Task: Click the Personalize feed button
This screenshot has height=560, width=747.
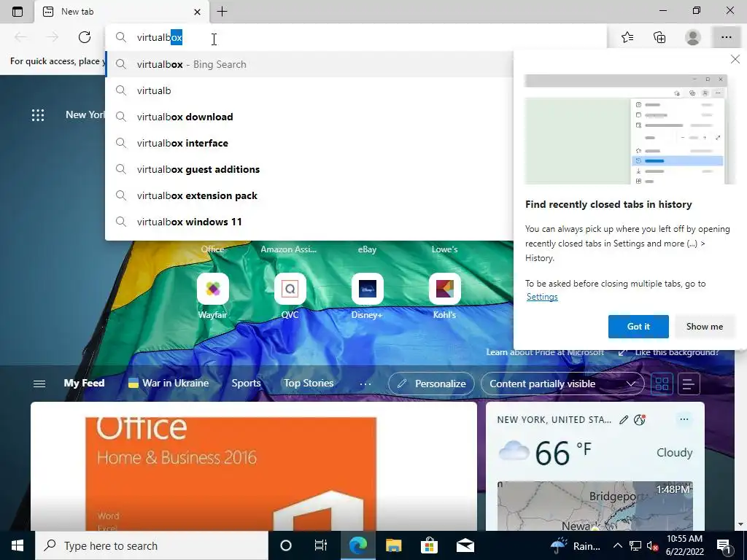Action: click(x=431, y=384)
